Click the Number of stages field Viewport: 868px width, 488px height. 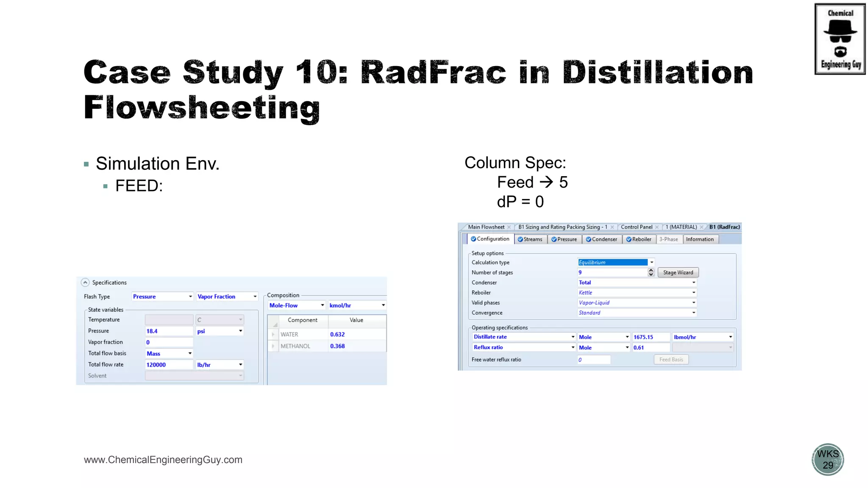pos(612,272)
